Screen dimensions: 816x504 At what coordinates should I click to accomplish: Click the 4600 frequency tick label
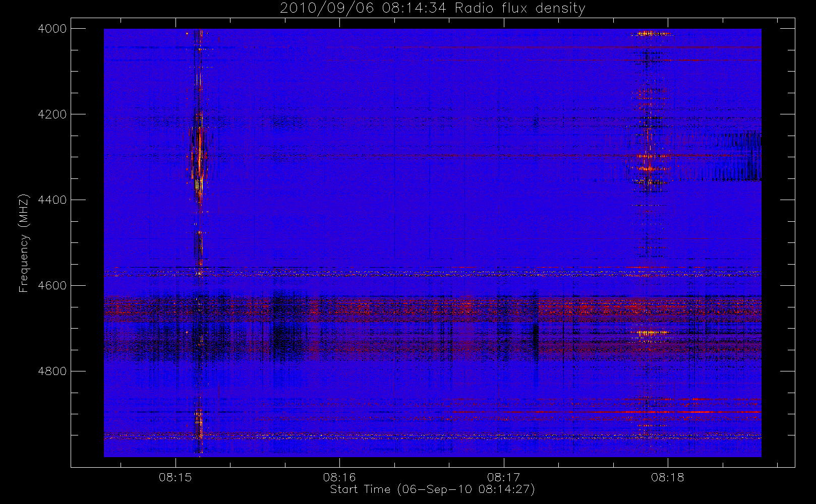[x=52, y=286]
